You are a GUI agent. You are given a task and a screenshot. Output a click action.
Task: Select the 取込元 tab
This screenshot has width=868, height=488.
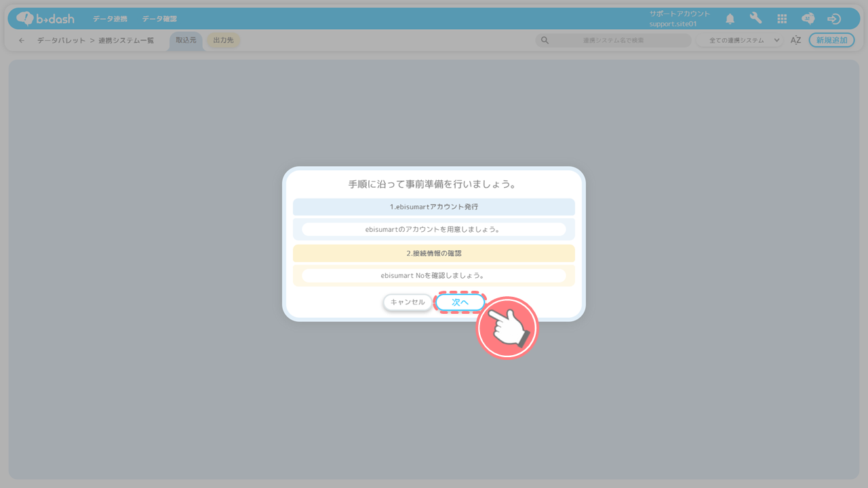[x=186, y=41]
